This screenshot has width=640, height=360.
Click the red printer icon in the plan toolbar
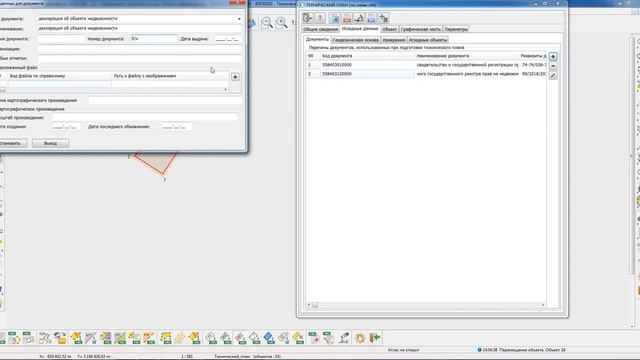click(x=347, y=18)
